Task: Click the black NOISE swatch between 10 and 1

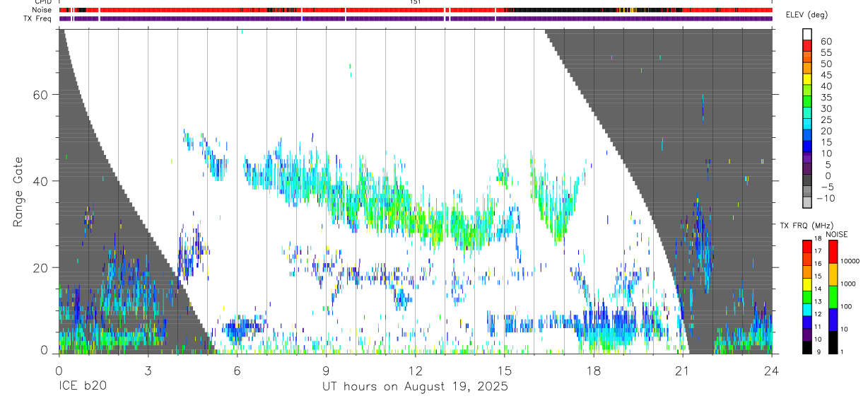Action: [x=833, y=342]
